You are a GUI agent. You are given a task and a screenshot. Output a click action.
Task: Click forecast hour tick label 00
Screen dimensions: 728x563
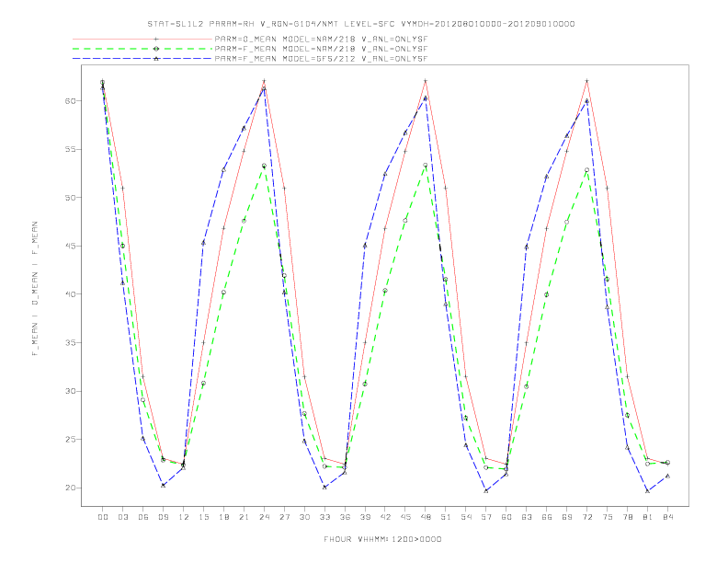(x=103, y=517)
